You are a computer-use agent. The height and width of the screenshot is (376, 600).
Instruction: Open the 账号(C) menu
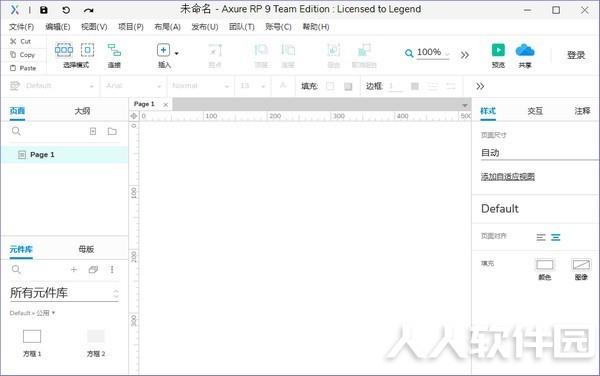[x=278, y=27]
